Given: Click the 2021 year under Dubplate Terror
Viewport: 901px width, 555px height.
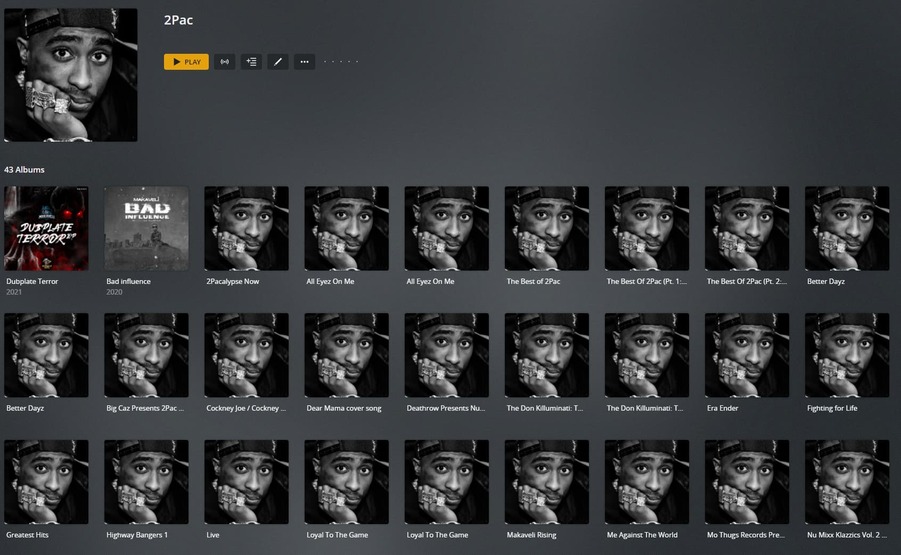Looking at the screenshot, I should point(14,292).
